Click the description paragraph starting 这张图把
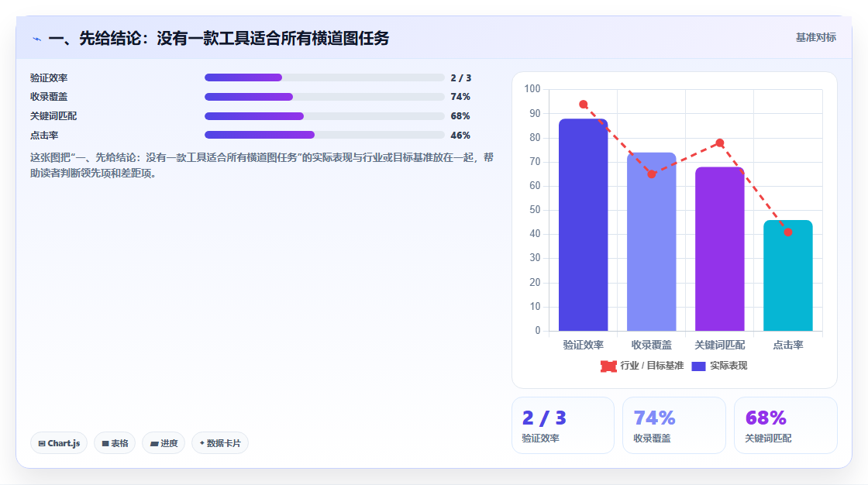 pyautogui.click(x=262, y=165)
